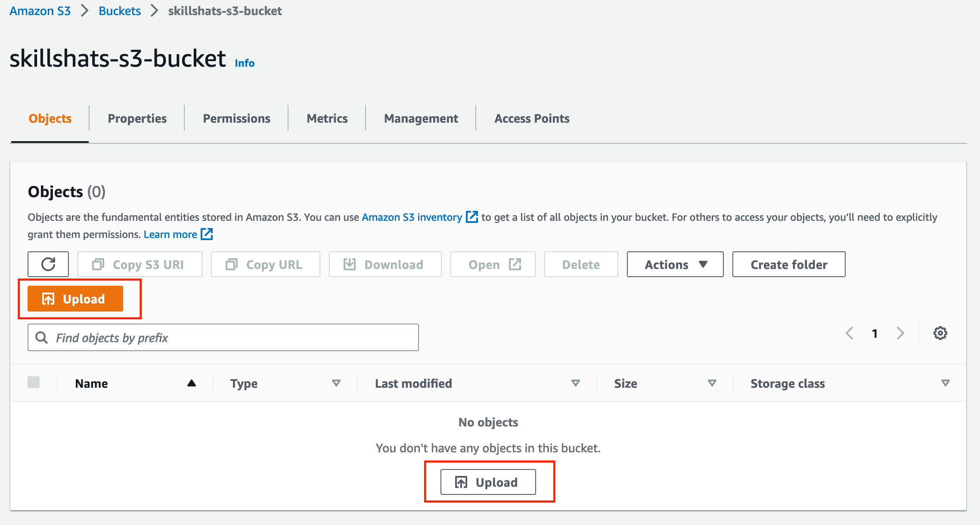
Task: Click the Copy URL button
Action: click(x=266, y=264)
